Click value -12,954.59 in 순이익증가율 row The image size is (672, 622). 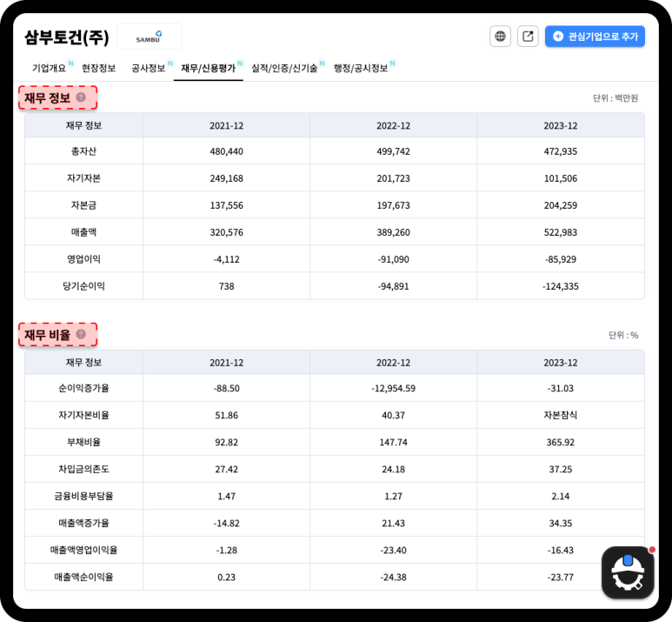(394, 389)
